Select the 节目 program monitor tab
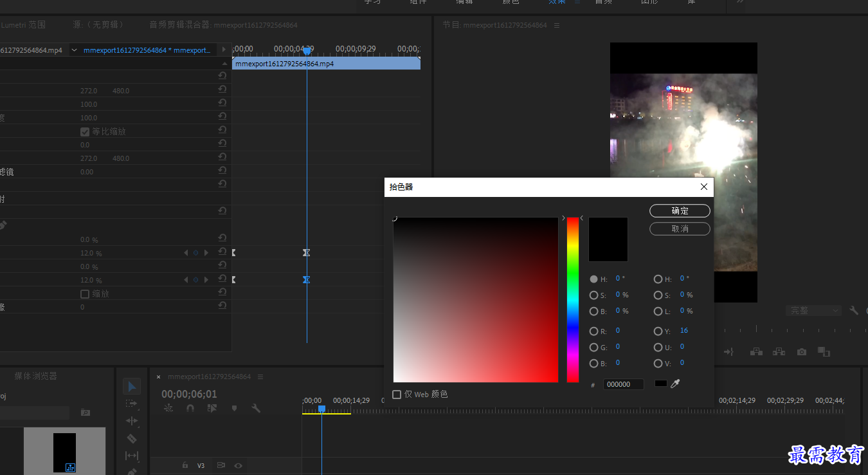868x475 pixels. (x=494, y=25)
